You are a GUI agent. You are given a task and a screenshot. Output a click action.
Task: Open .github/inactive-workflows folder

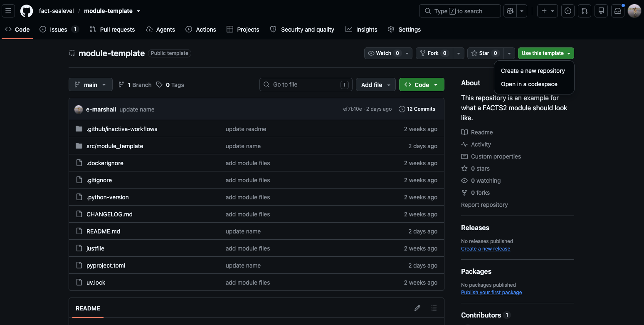pyautogui.click(x=122, y=129)
